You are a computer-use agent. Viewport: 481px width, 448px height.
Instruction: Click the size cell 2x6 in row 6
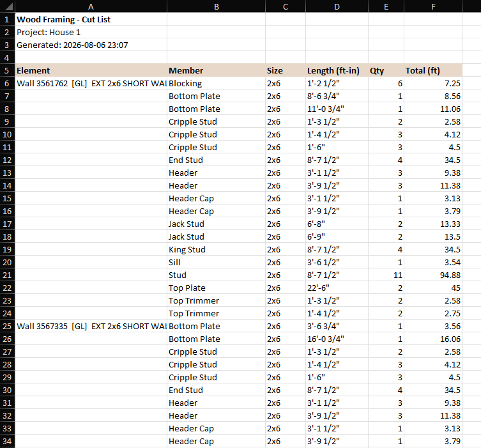(286, 84)
